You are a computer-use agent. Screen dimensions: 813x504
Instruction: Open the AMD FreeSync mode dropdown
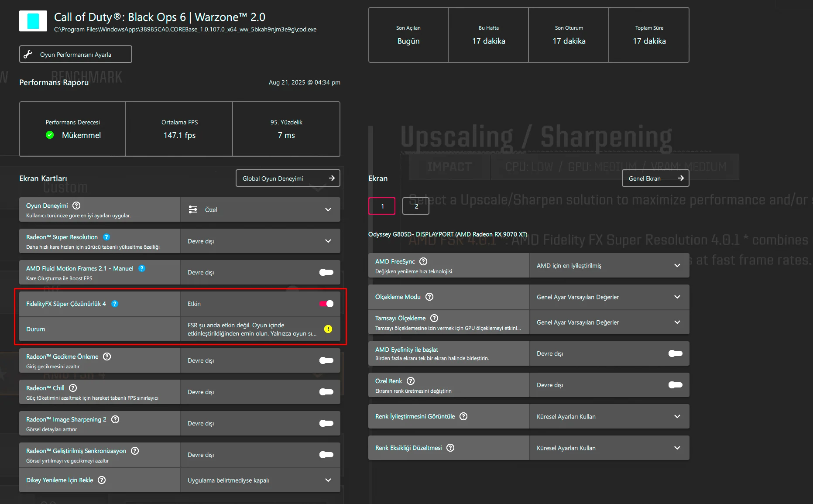609,265
